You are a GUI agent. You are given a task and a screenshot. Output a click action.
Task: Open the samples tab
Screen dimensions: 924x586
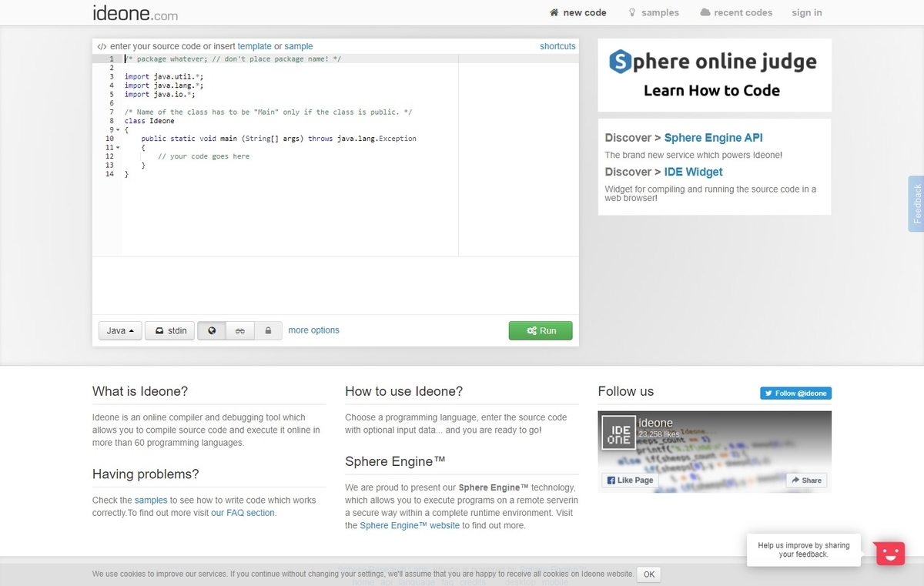pos(654,12)
